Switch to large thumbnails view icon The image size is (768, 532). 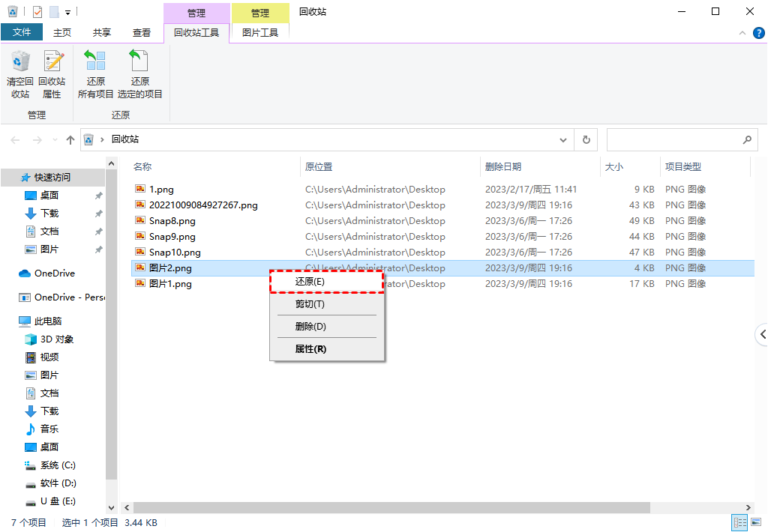click(x=755, y=522)
